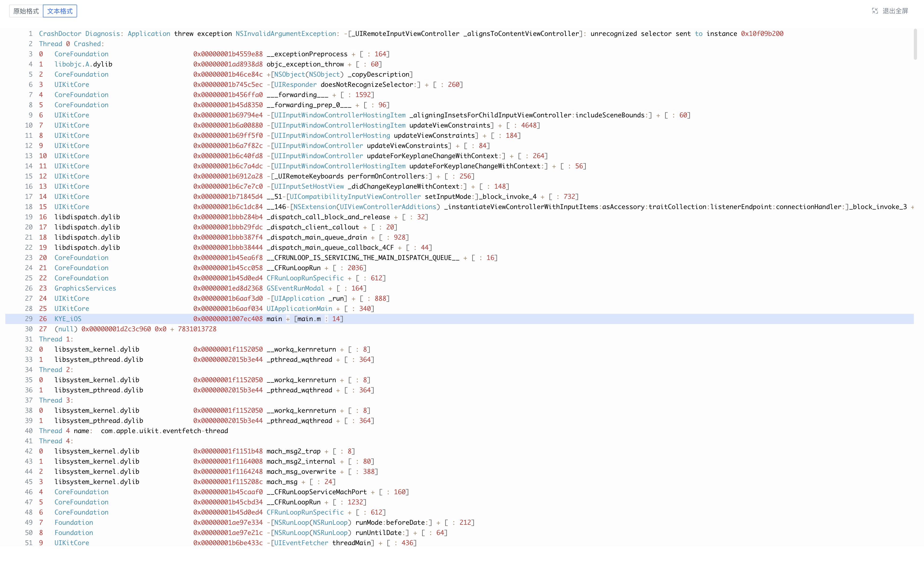
Task: Click the exit fullscreen icon
Action: pos(874,11)
